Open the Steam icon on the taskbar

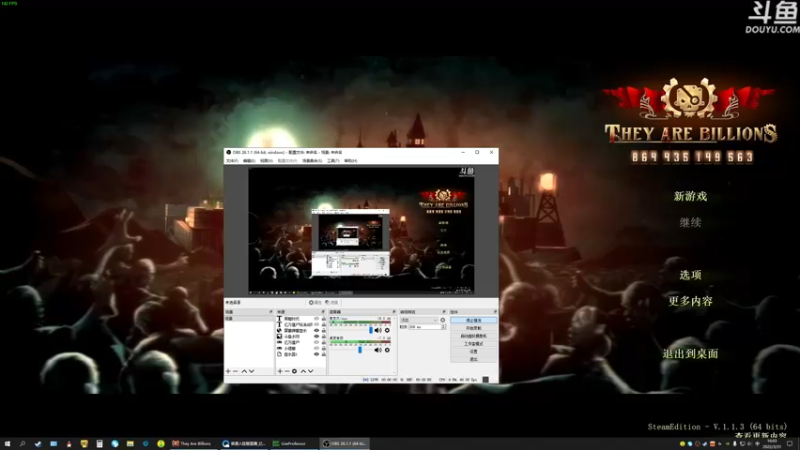click(x=38, y=443)
